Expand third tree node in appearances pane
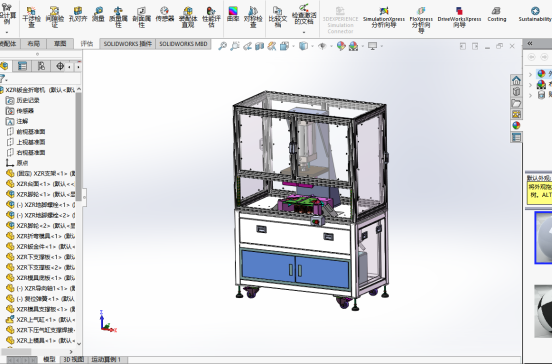This screenshot has width=552, height=364. [531, 95]
